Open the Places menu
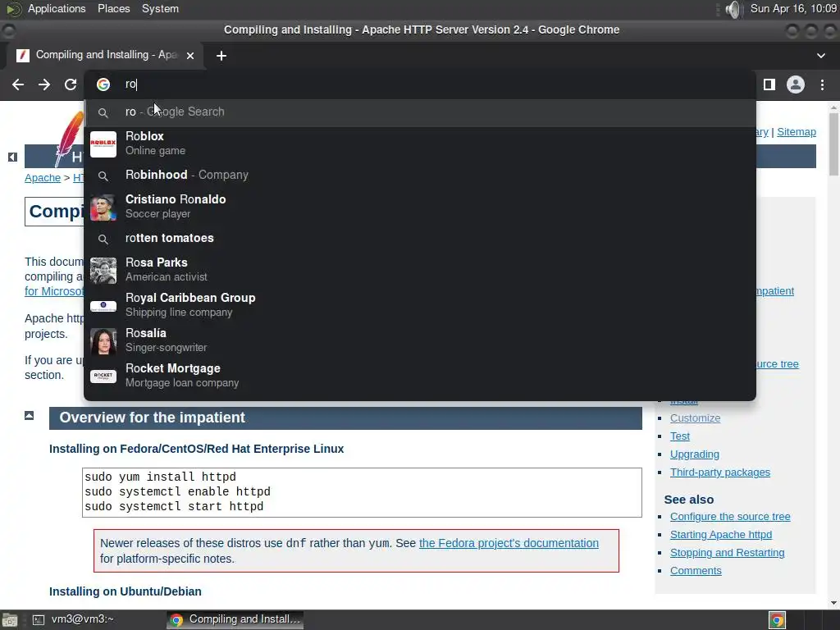Viewport: 840px width, 630px height. coord(113,8)
